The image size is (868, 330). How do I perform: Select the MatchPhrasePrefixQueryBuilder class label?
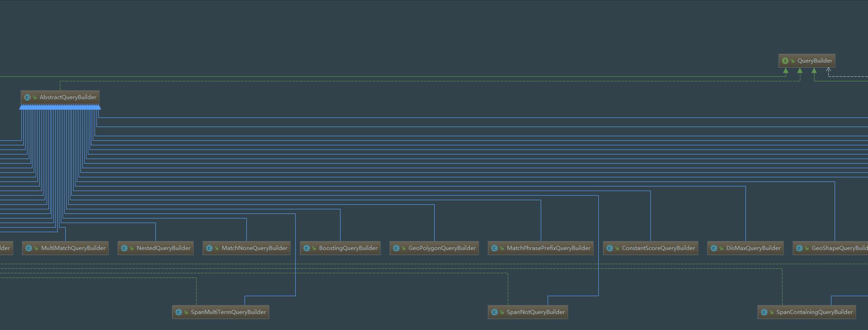[548, 248]
